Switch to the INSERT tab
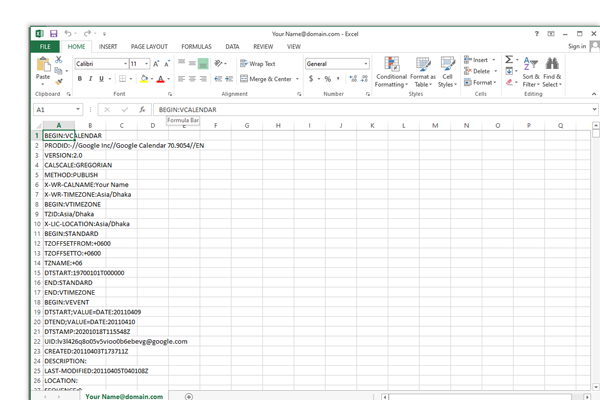This screenshot has width=600, height=400. (108, 47)
